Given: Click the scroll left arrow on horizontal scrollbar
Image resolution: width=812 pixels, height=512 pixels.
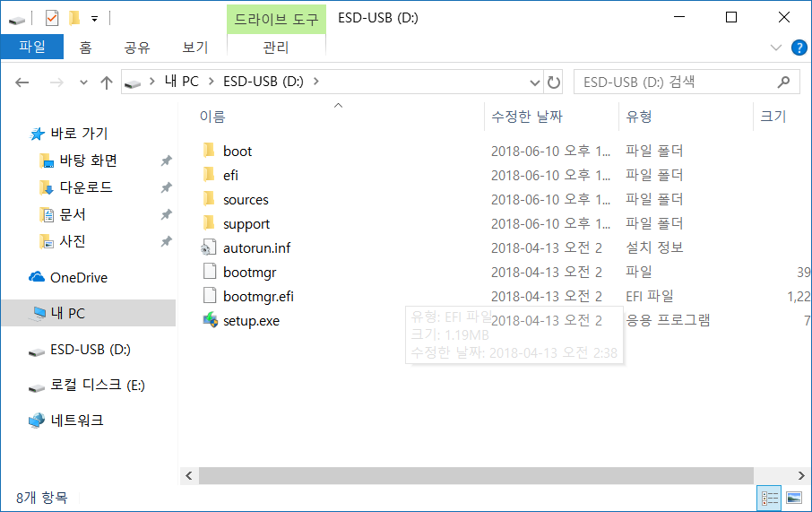Looking at the screenshot, I should click(x=189, y=476).
